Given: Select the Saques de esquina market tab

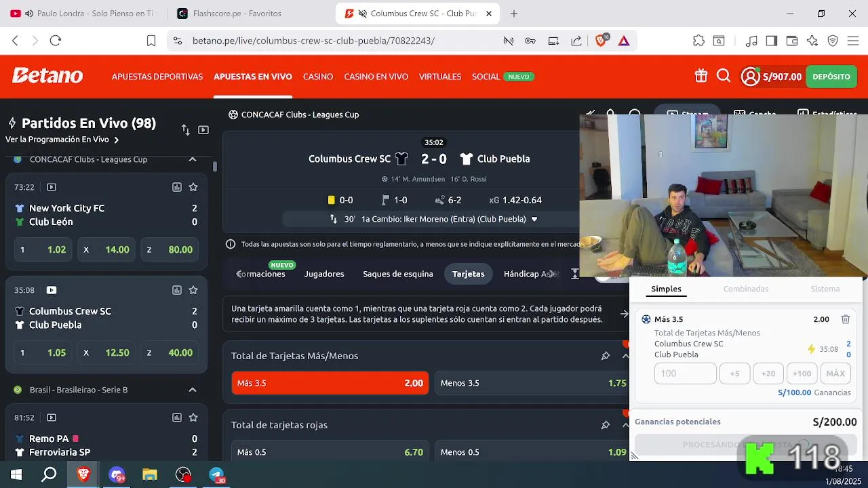Looking at the screenshot, I should 398,274.
